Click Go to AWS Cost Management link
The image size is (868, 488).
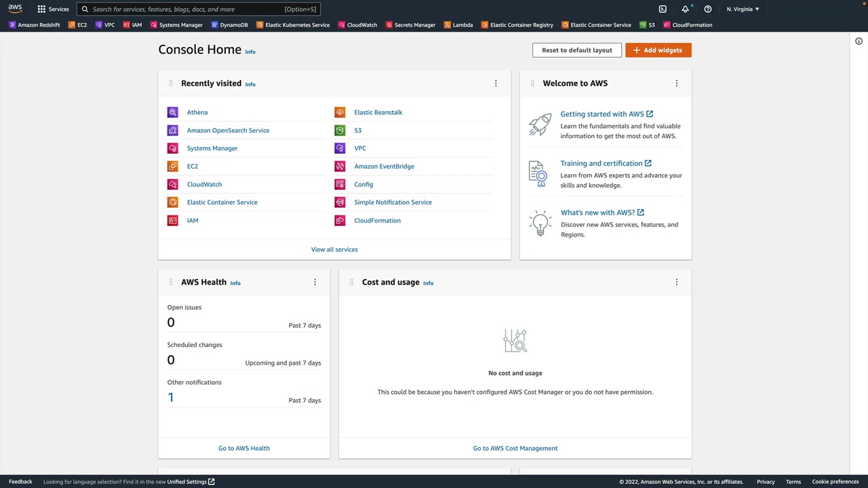515,448
